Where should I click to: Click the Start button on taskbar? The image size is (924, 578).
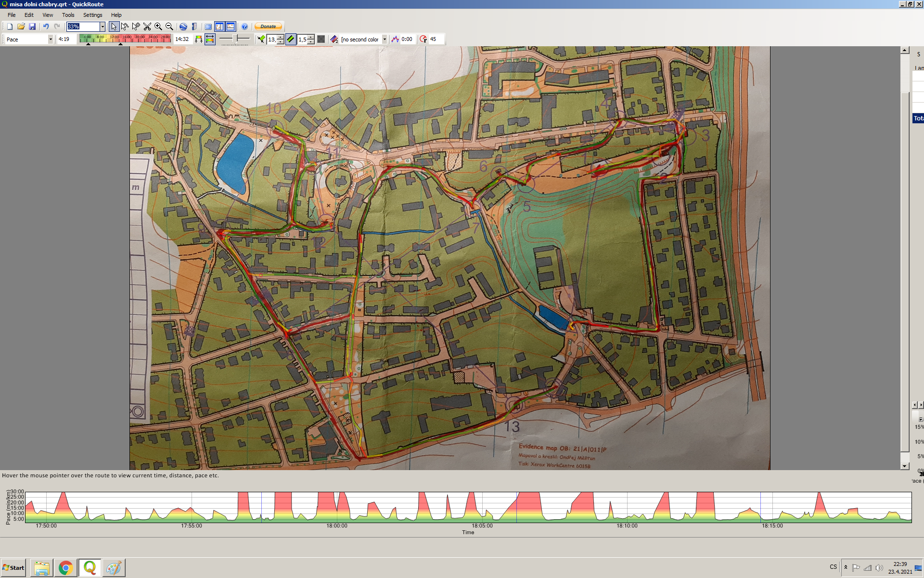(x=13, y=568)
